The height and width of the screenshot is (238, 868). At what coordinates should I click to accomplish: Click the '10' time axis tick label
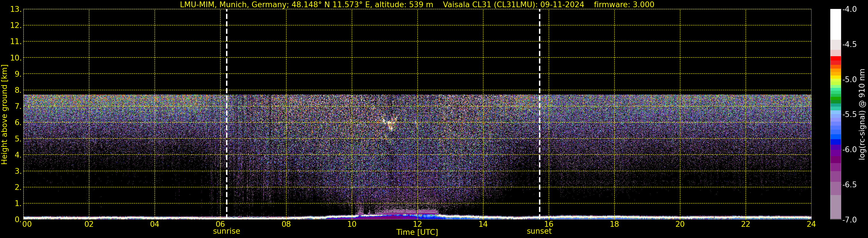tap(352, 224)
